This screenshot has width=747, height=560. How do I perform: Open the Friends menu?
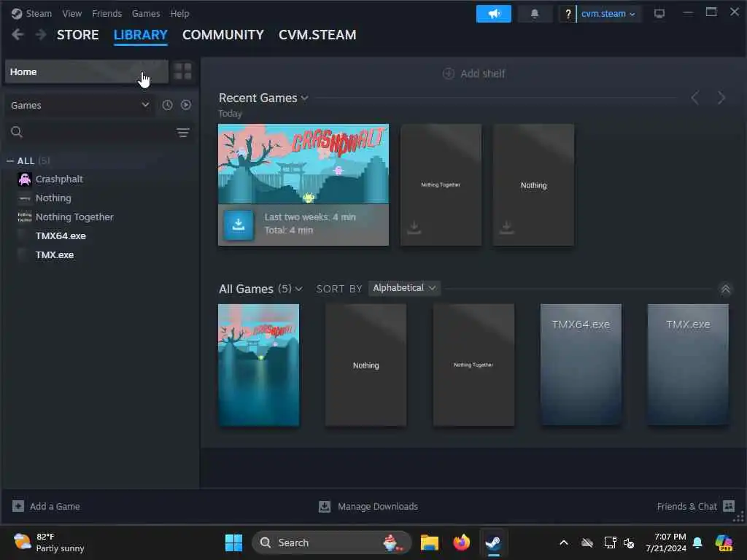(x=107, y=13)
